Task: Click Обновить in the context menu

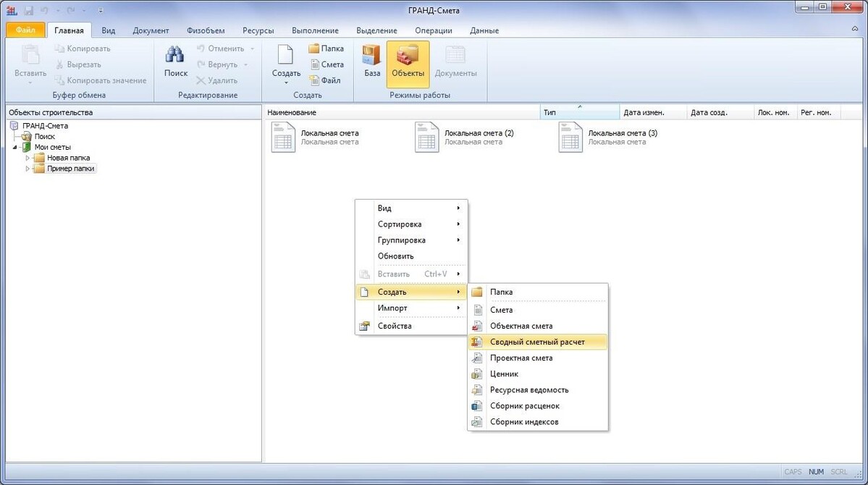Action: point(410,256)
